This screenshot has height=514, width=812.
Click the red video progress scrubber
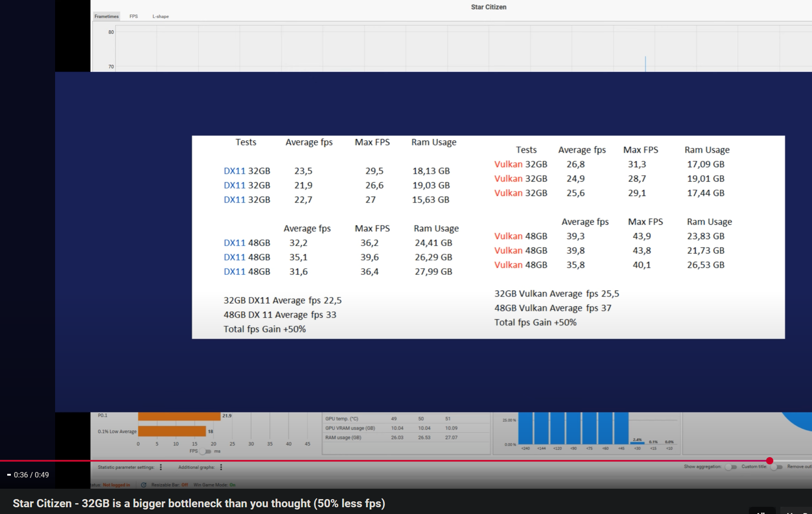pyautogui.click(x=770, y=461)
